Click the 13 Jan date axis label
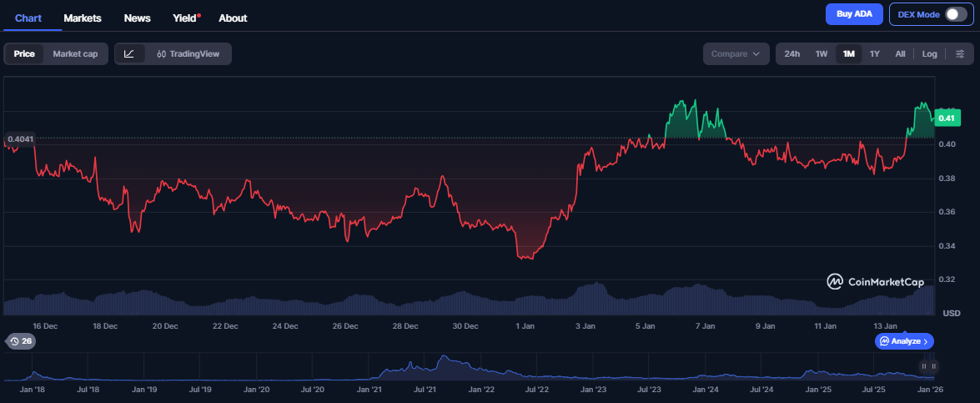 tap(886, 325)
